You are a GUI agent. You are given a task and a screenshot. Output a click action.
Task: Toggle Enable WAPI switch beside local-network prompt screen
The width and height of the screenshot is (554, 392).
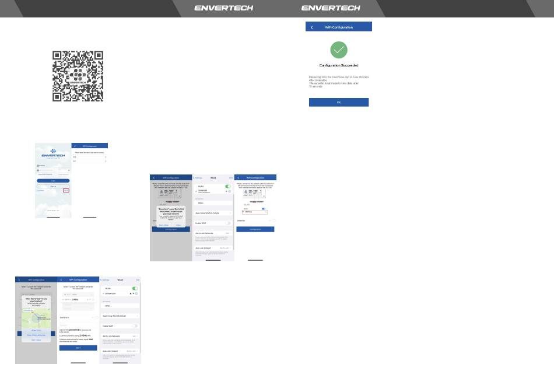pyautogui.click(x=228, y=223)
